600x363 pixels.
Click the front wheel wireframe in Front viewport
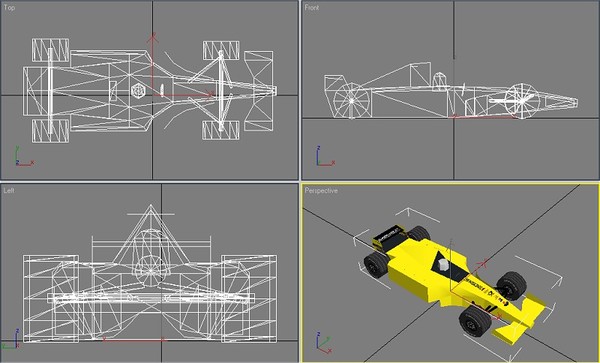[x=522, y=101]
